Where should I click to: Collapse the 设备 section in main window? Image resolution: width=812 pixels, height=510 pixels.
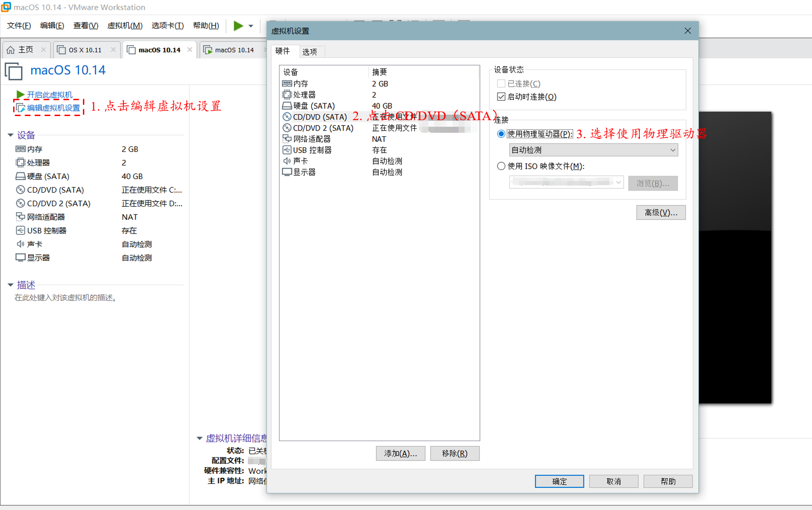click(10, 135)
